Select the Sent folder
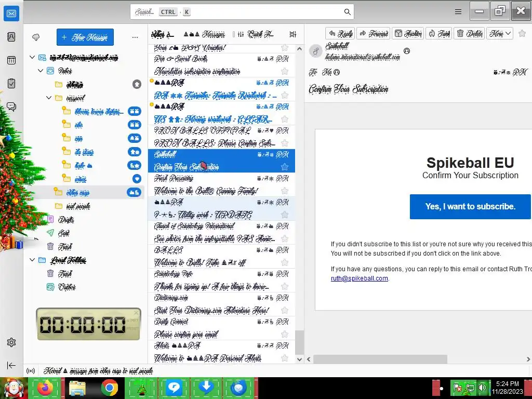 coord(84,233)
